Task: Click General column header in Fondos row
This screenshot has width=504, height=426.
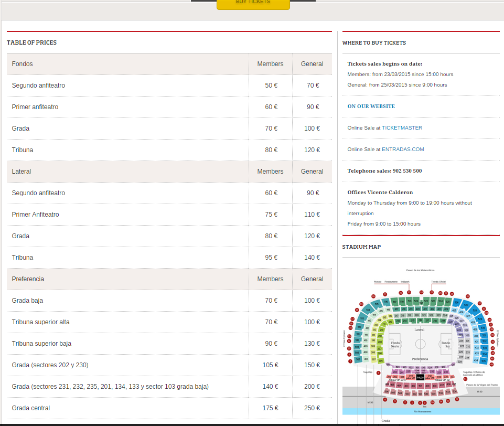Action: (312, 64)
